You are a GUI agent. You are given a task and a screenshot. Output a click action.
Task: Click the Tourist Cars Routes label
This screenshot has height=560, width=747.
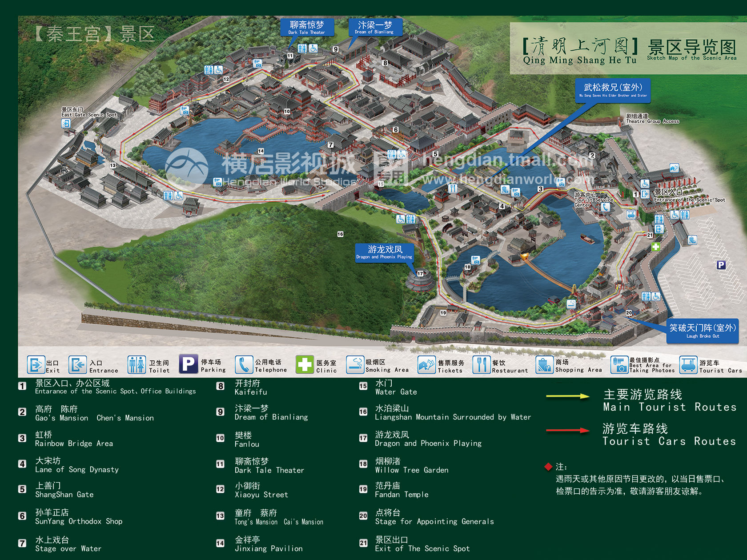click(x=669, y=435)
